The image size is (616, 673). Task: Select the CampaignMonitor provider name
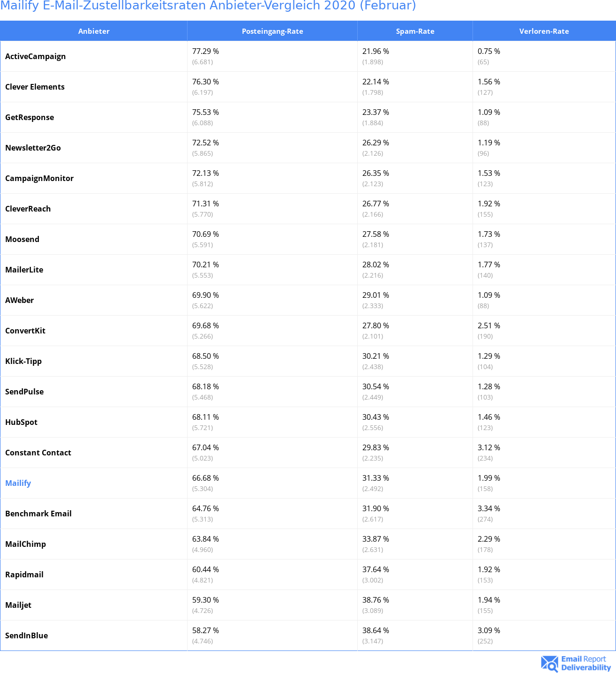click(x=39, y=178)
